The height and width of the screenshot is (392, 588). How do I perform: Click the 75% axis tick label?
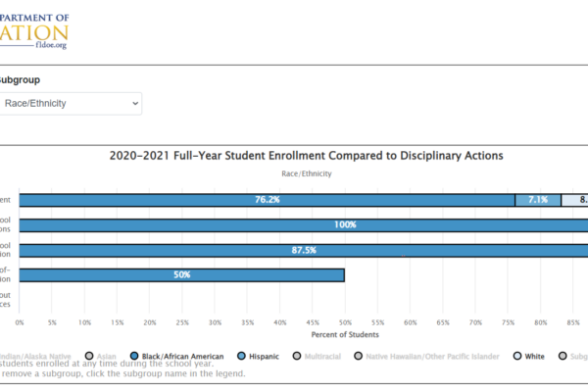tap(508, 322)
